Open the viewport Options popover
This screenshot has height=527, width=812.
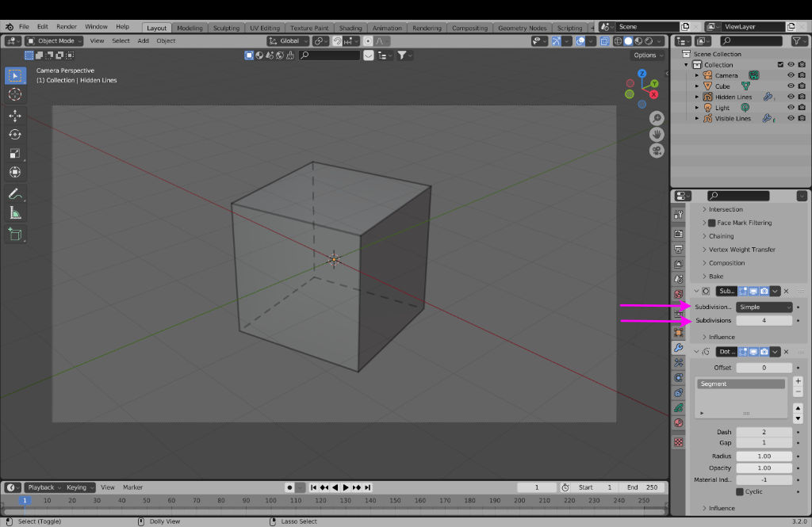648,55
